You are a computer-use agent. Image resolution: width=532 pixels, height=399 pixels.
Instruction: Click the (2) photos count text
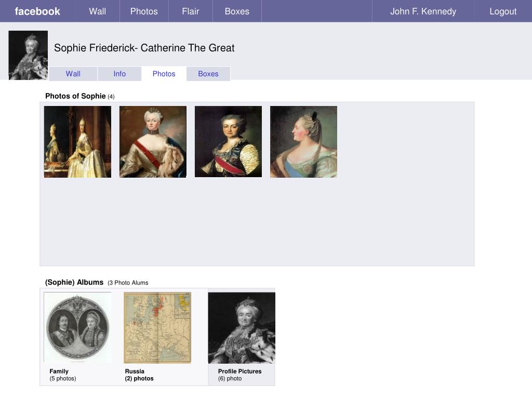click(139, 378)
